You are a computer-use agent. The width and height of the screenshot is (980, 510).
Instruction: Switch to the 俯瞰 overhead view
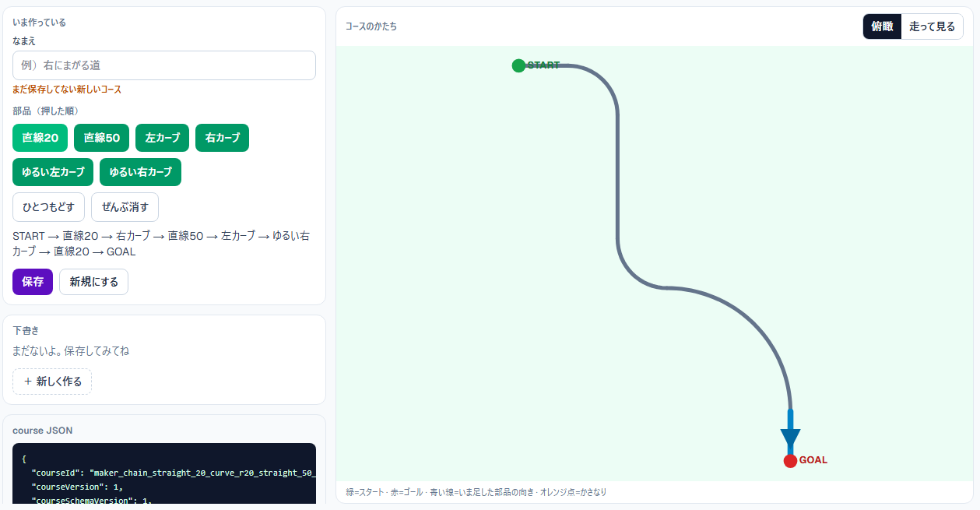882,26
